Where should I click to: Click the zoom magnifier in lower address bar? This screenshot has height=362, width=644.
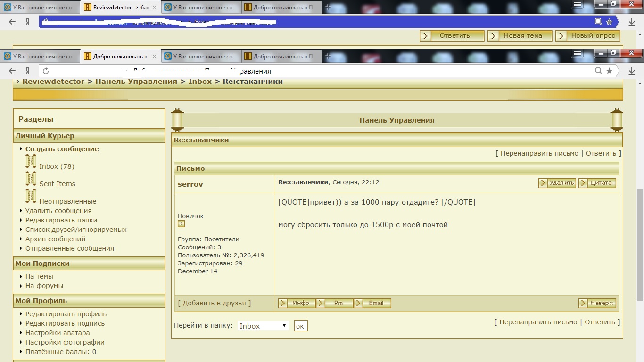[x=598, y=71]
